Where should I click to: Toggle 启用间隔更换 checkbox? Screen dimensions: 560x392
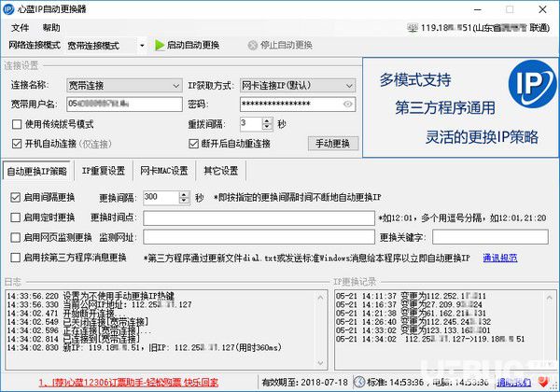pos(15,198)
